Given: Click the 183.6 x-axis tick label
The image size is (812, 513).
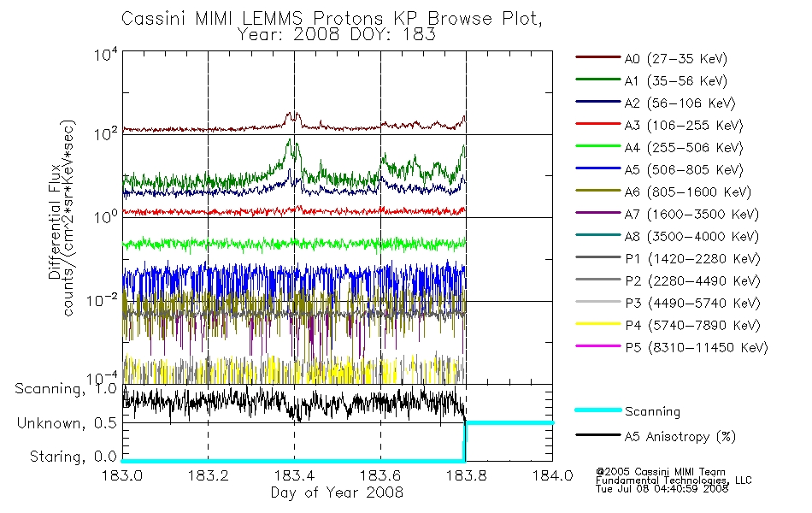Looking at the screenshot, I should 380,475.
